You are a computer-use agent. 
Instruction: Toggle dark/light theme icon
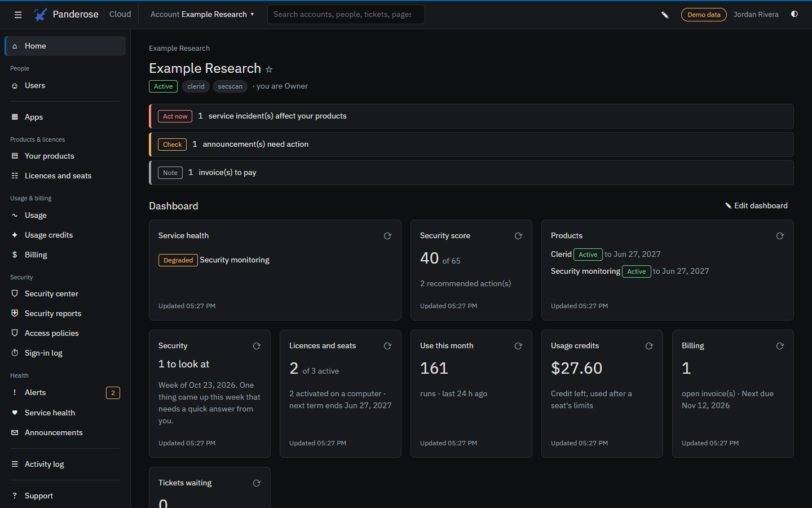coord(795,14)
